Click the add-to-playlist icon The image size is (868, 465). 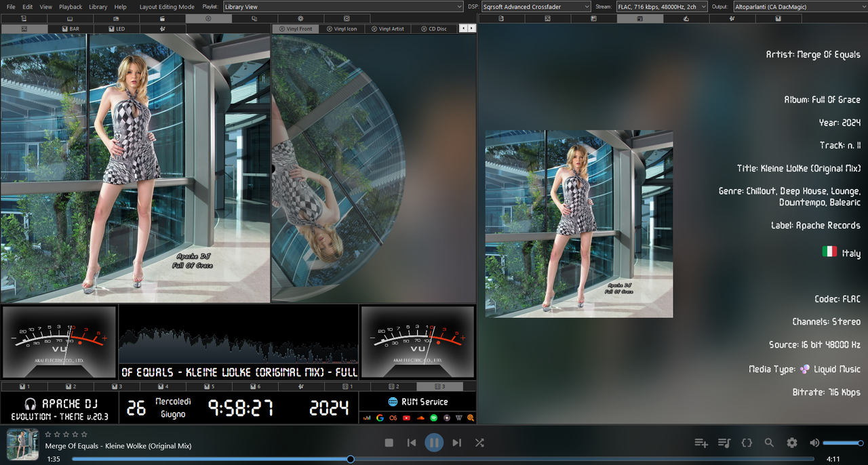[701, 443]
